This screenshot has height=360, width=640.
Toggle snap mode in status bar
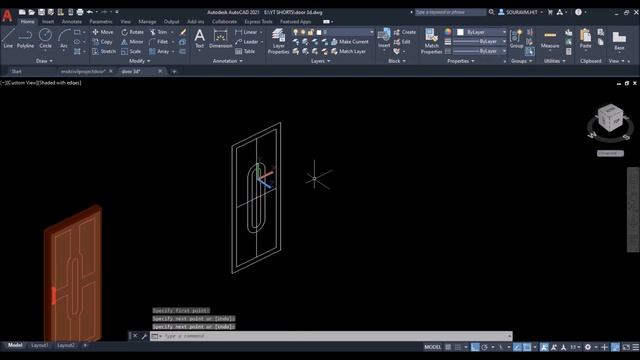[458, 347]
